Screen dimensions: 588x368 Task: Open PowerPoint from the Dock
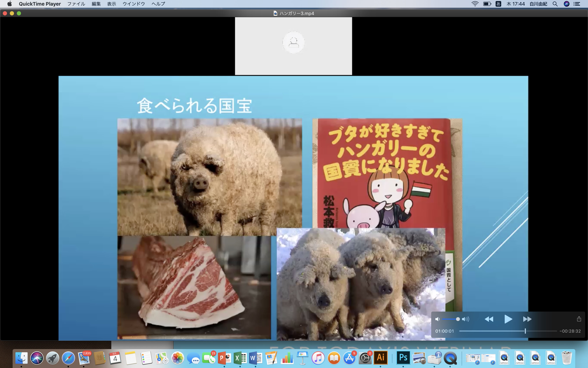224,358
